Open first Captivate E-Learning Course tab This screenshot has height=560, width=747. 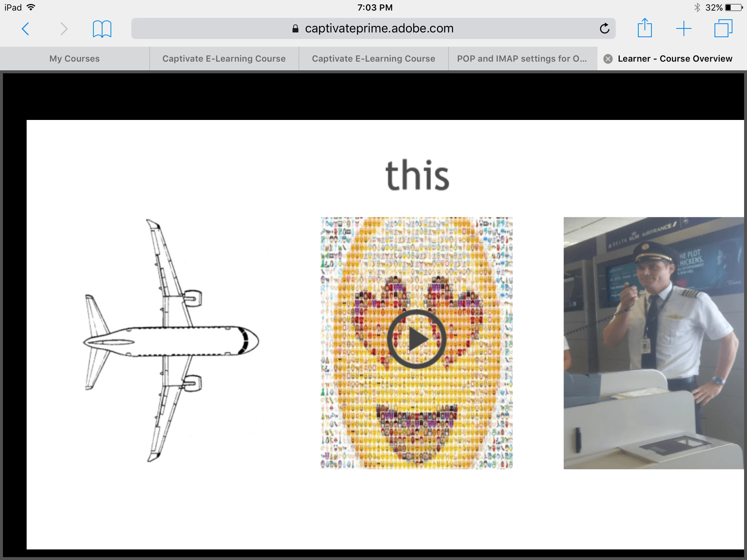pyautogui.click(x=224, y=59)
